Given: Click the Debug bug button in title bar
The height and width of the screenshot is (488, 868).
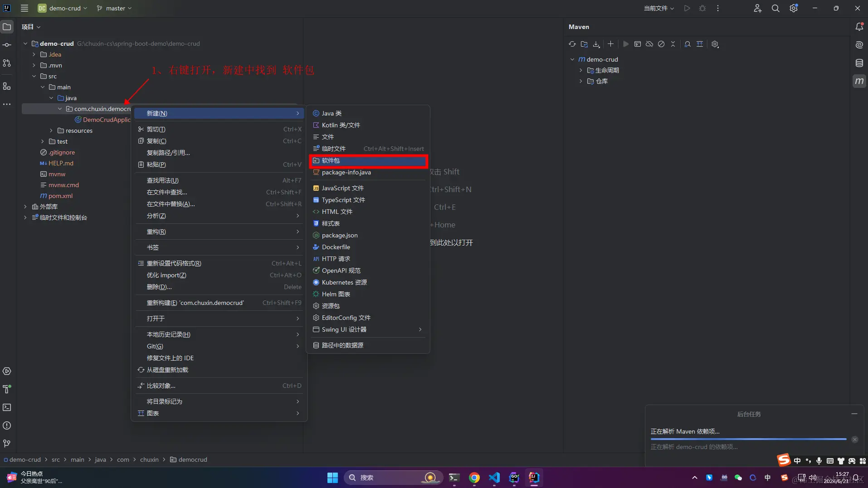Looking at the screenshot, I should [702, 8].
